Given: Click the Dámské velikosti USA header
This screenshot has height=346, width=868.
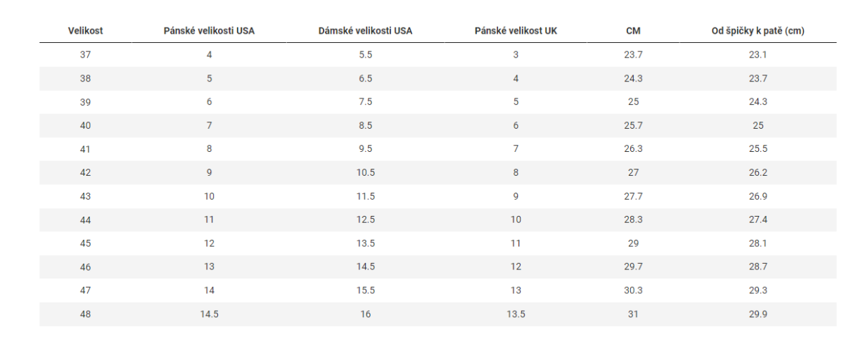Looking at the screenshot, I should click(366, 31).
